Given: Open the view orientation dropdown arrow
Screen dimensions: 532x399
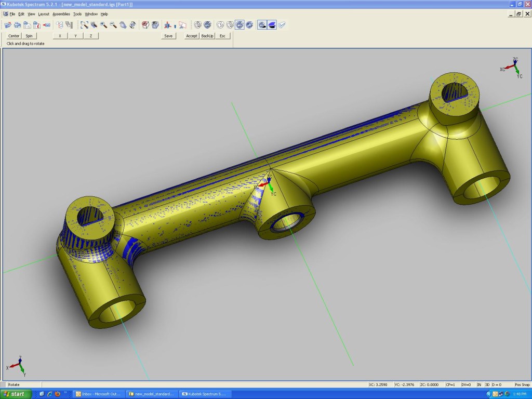Looking at the screenshot, I should (x=175, y=25).
